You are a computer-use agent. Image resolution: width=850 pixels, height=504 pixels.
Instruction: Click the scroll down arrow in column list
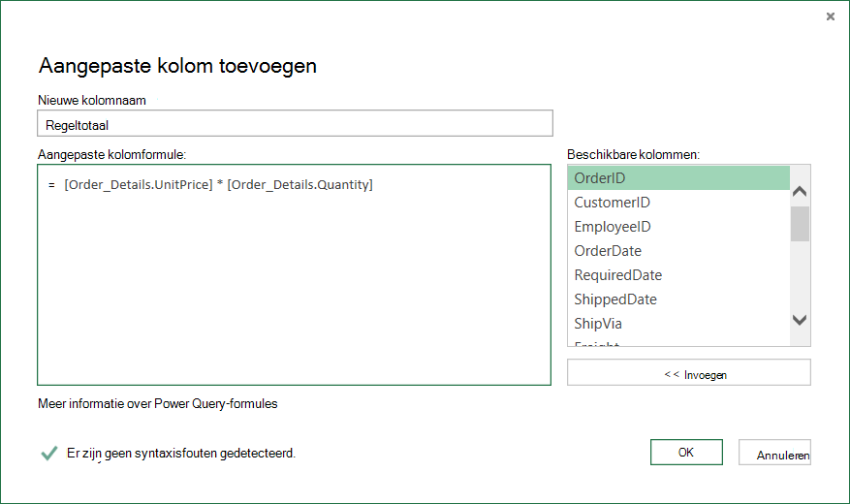click(x=800, y=320)
